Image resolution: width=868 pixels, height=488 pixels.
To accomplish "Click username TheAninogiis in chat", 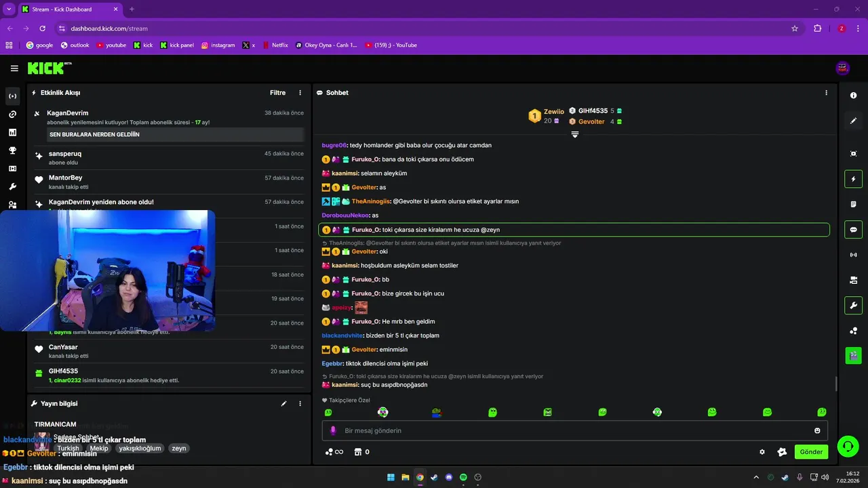I will [371, 201].
